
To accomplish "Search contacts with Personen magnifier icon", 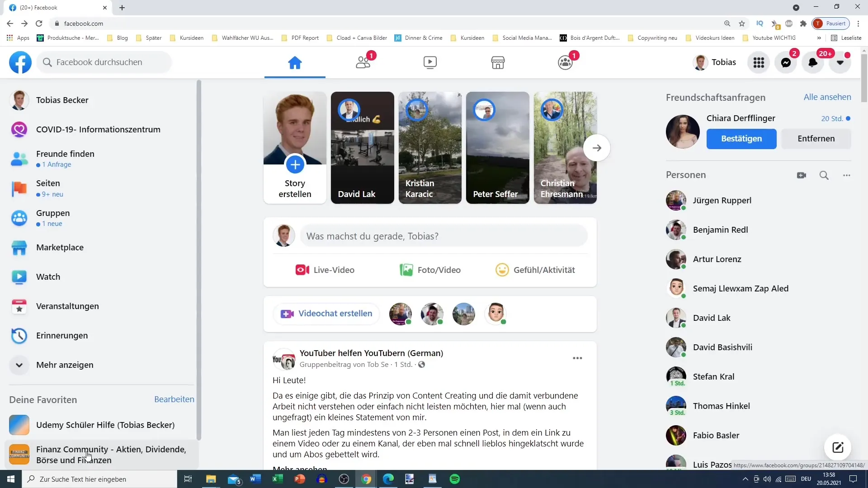I will coord(824,175).
